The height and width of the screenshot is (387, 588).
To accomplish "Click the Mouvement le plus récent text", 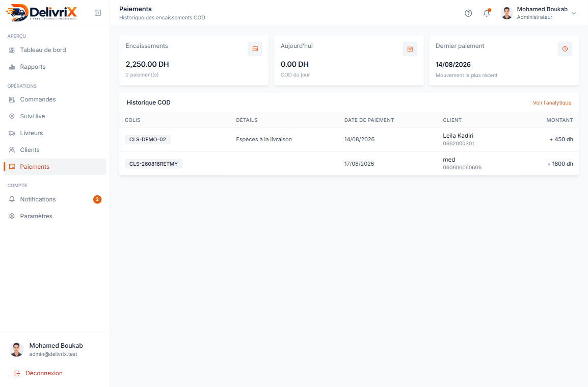I will tap(466, 75).
